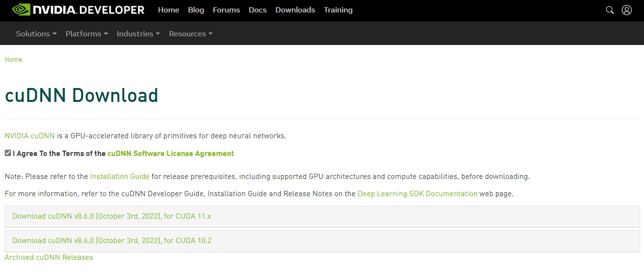The width and height of the screenshot is (644, 277).
Task: Expand cuDNN v8.6.0 for CUDA 11.x
Action: pyautogui.click(x=112, y=216)
